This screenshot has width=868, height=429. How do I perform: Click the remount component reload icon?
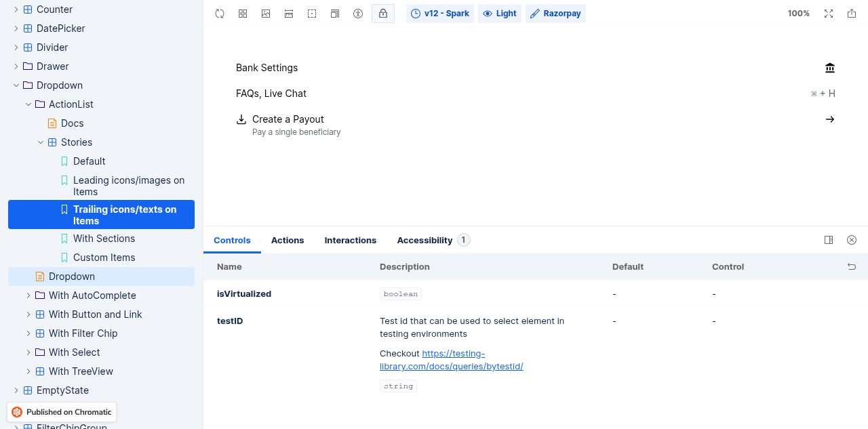pos(220,14)
